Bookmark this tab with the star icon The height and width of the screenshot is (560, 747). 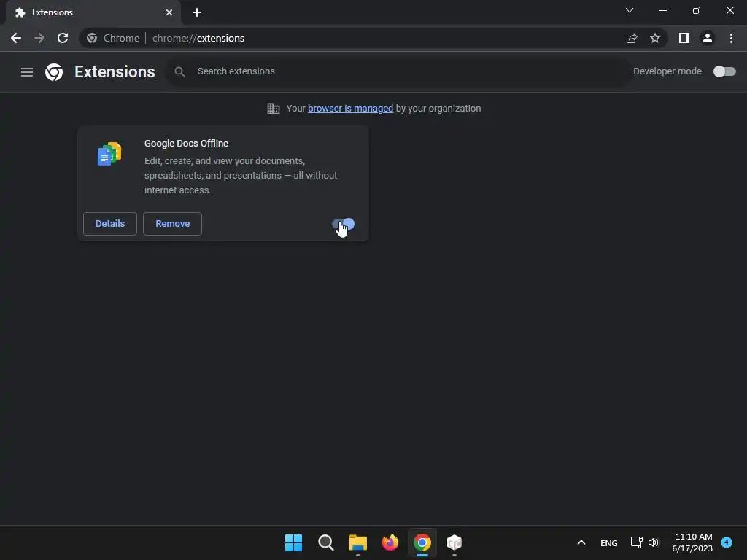click(655, 38)
